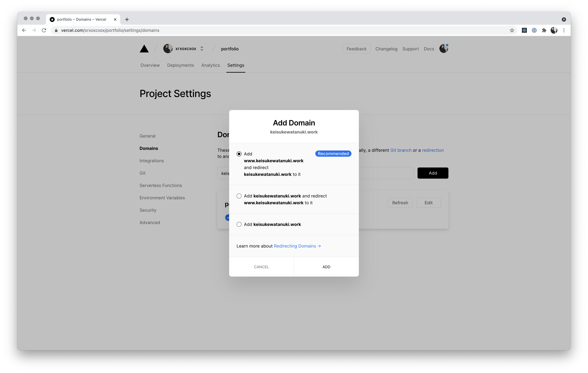The image size is (588, 373).
Task: Open the React DevTools extension icon
Action: tap(524, 30)
